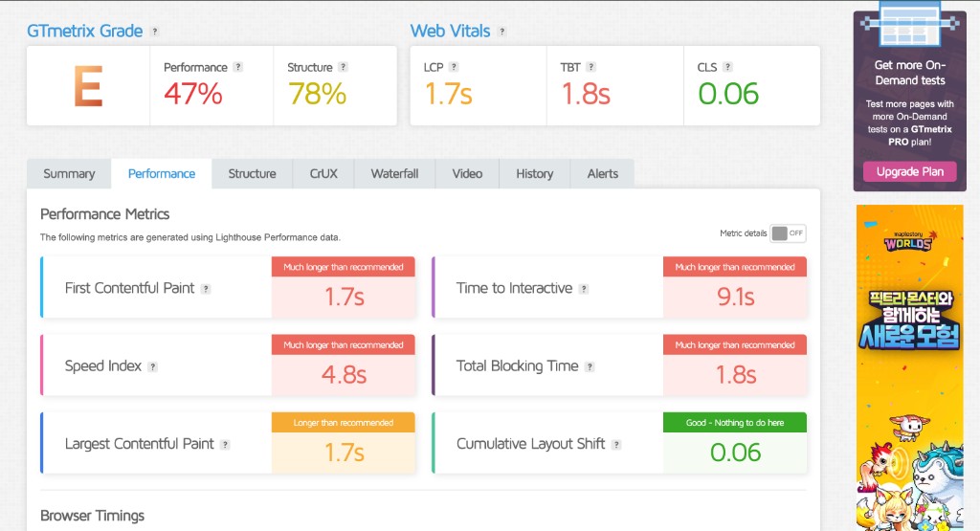Open the Waterfall tab
The image size is (980, 531).
click(x=394, y=173)
